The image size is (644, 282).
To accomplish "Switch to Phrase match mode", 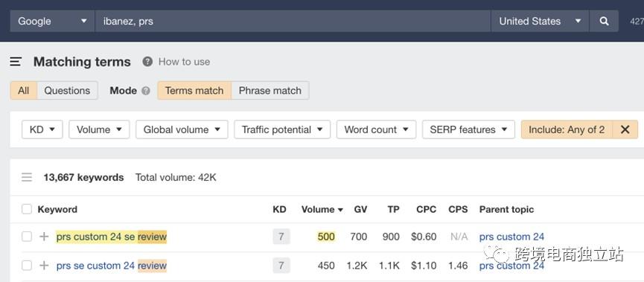I will (x=270, y=91).
